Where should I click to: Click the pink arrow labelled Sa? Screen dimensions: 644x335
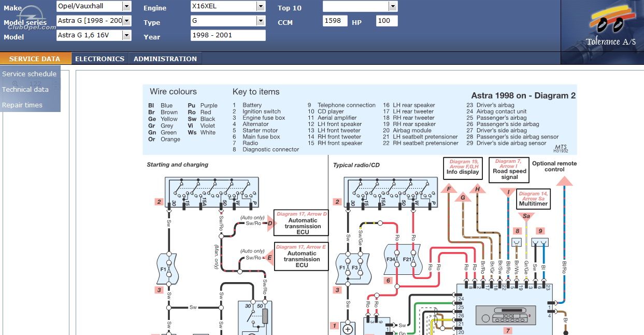coord(526,216)
